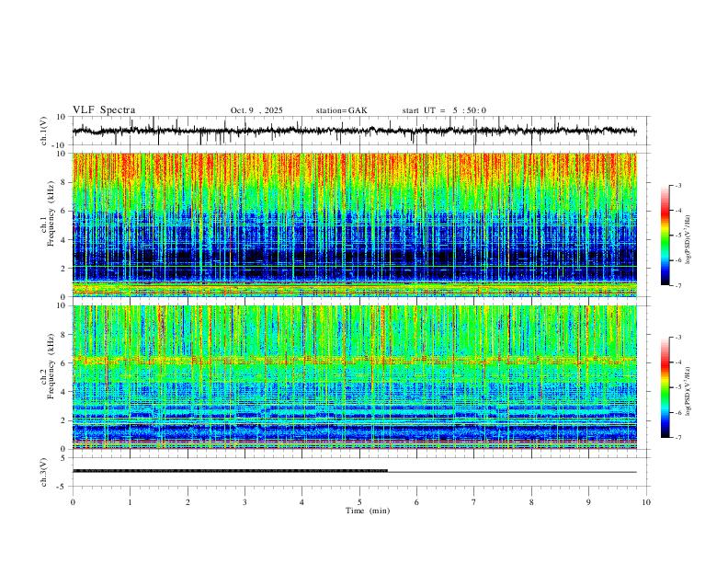Click time axis tick label "7"
This screenshot has width=728, height=563.
pyautogui.click(x=474, y=502)
